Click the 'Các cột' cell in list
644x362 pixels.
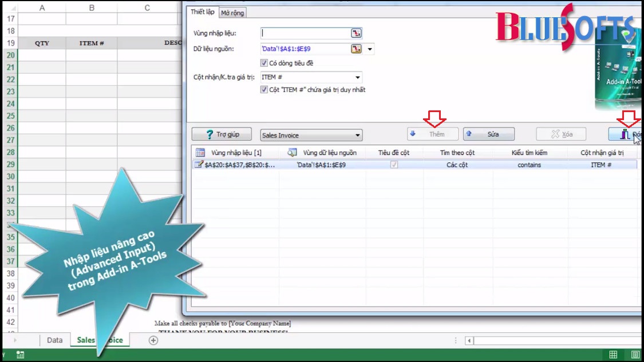457,165
